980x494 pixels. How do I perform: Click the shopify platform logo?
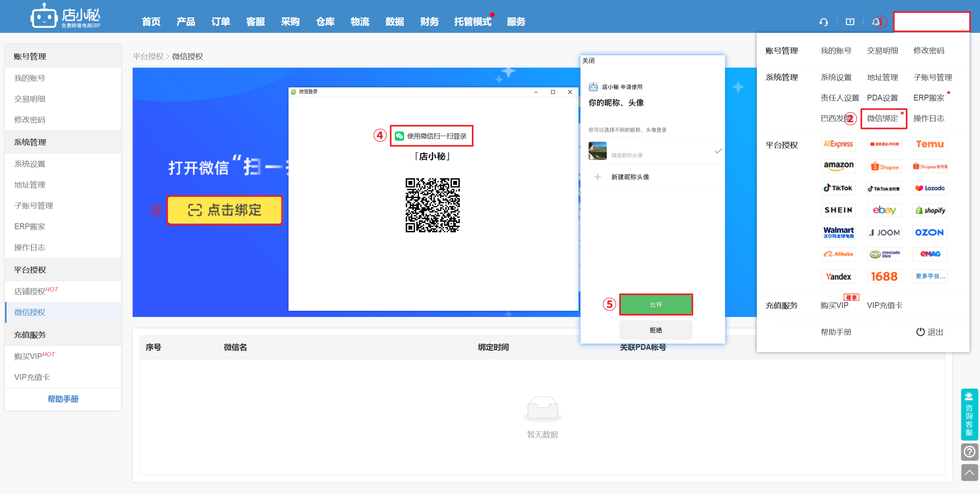click(929, 210)
